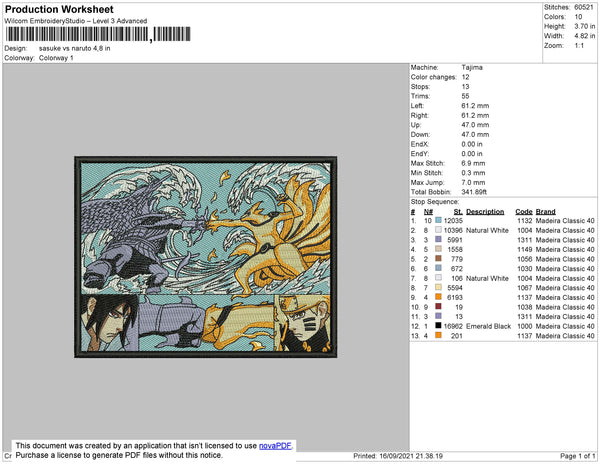The height and width of the screenshot is (464, 600).
Task: Click orange swatch in stop 9 row
Action: [x=438, y=297]
